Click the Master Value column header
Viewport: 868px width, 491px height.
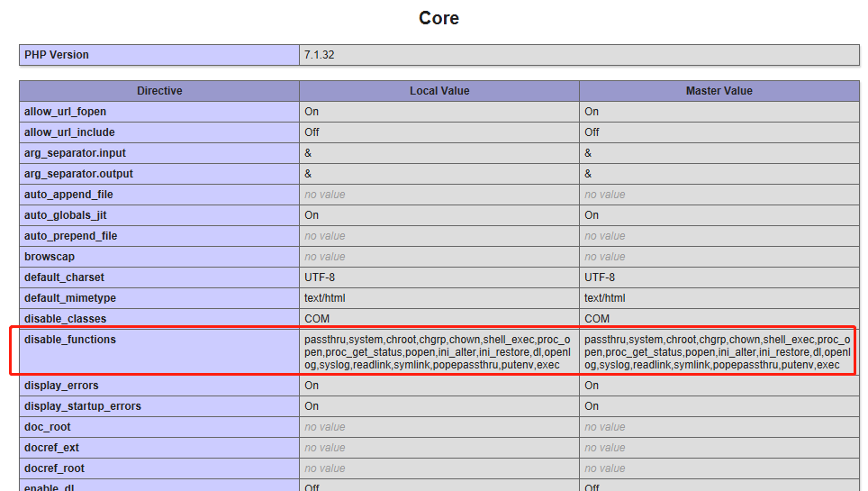tap(719, 91)
